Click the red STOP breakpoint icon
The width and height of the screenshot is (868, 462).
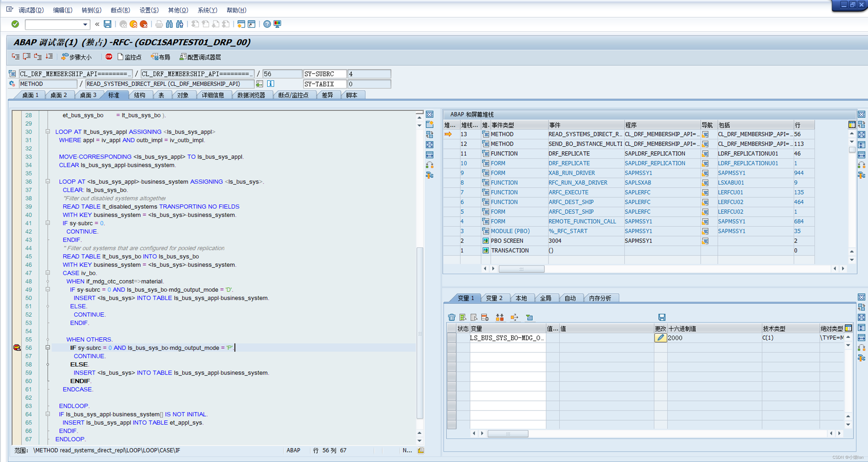[108, 57]
